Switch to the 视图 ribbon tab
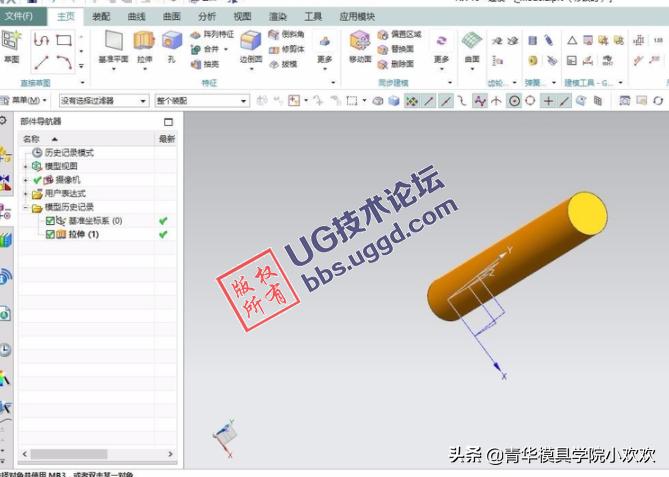 pyautogui.click(x=242, y=17)
